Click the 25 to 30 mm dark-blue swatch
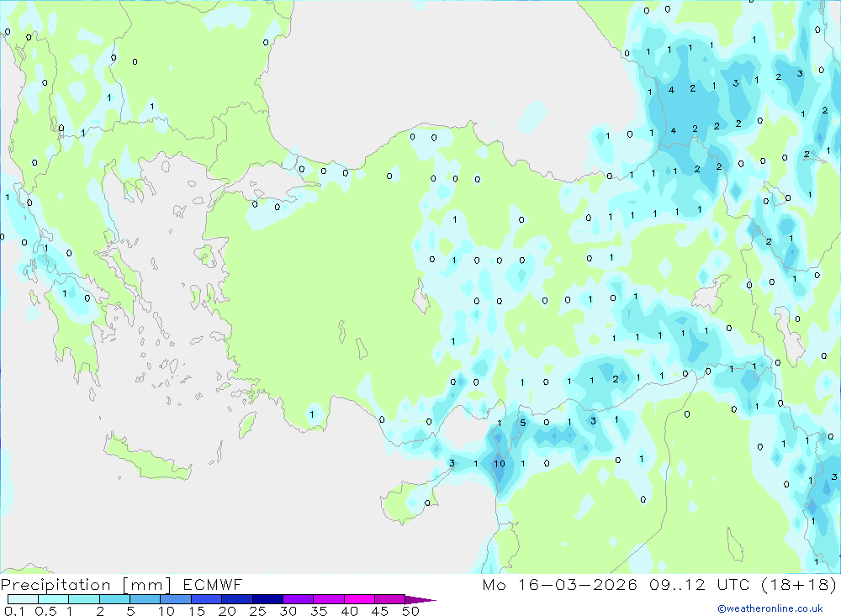This screenshot has width=841, height=616. pyautogui.click(x=267, y=599)
